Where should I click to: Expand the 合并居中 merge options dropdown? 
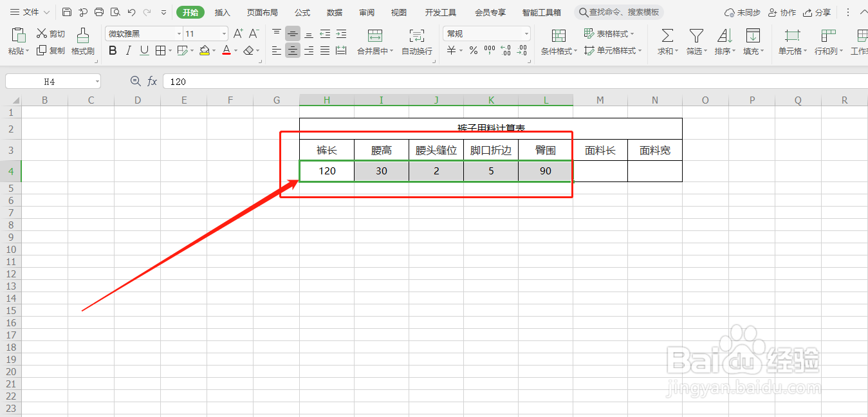coord(390,51)
